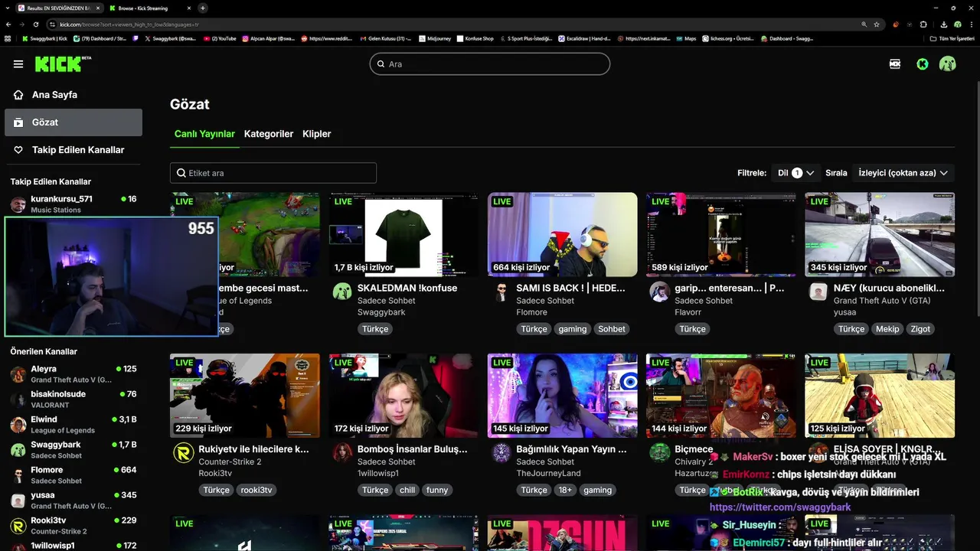Open Flomore in the recommended channels list
The height and width of the screenshot is (551, 980).
tap(73, 475)
